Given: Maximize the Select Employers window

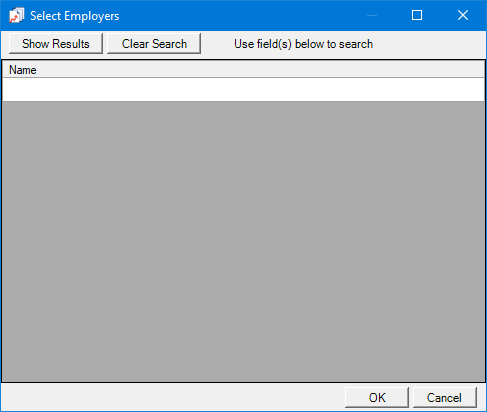Looking at the screenshot, I should [x=417, y=15].
